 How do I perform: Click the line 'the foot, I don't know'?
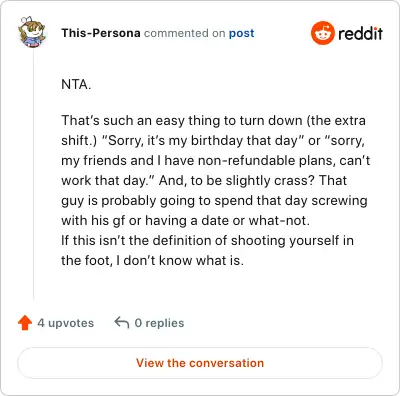(x=152, y=260)
